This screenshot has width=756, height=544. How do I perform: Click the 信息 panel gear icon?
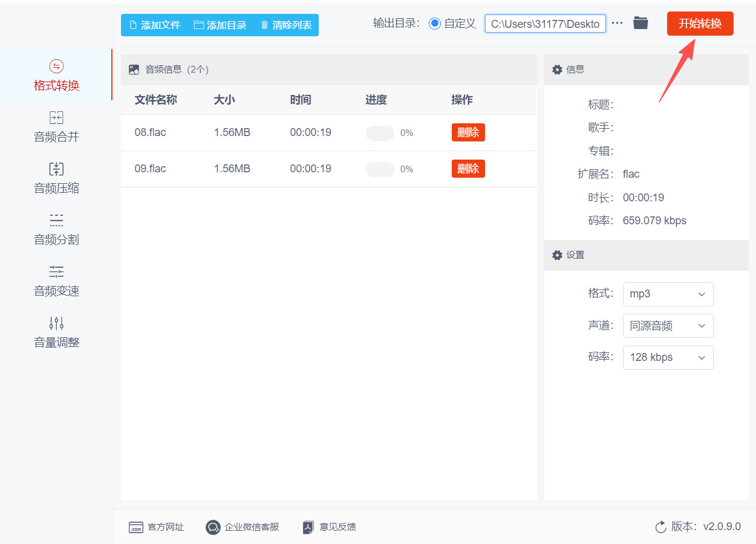point(557,70)
